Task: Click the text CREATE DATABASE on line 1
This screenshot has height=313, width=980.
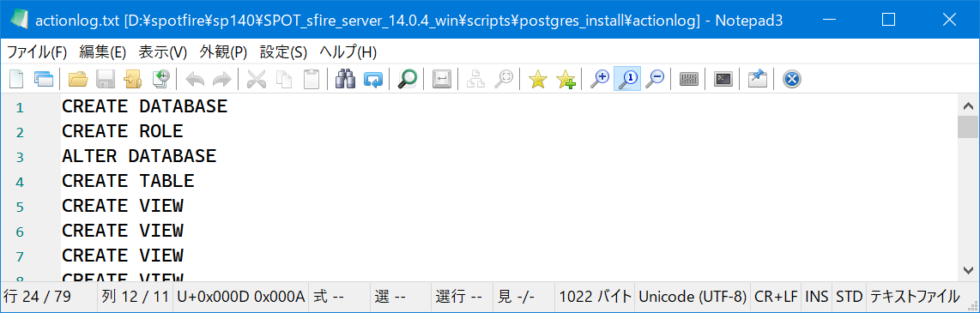Action: pos(144,107)
